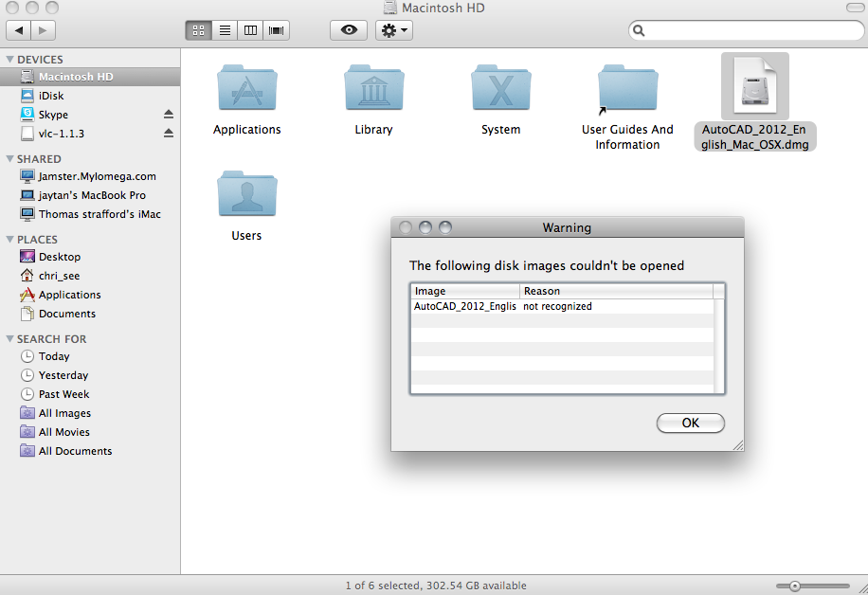Select AutoCAD_2012 dmg file icon
Viewport: 868px width, 595px height.
pos(754,86)
